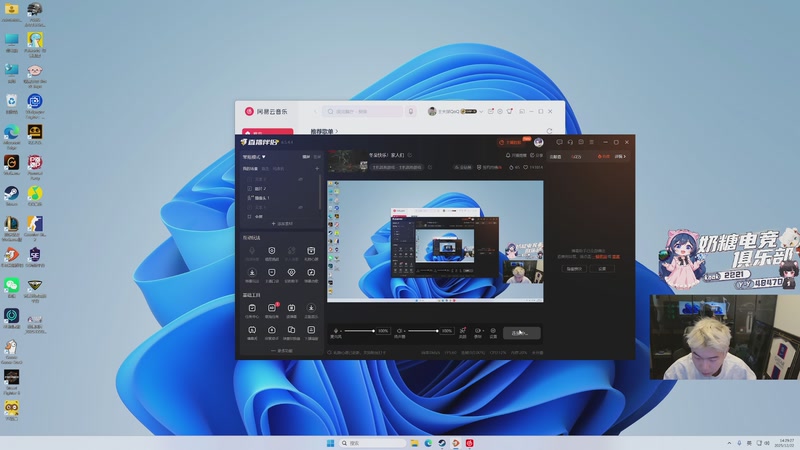Viewport: 800px width, 450px height.
Task: Mute the microphone via its icon
Action: tap(336, 331)
